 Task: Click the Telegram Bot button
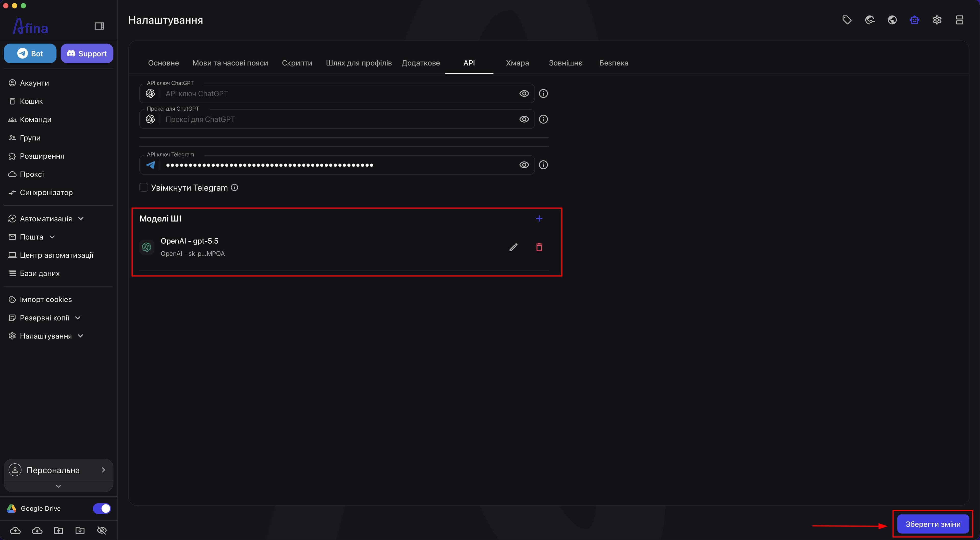click(30, 53)
